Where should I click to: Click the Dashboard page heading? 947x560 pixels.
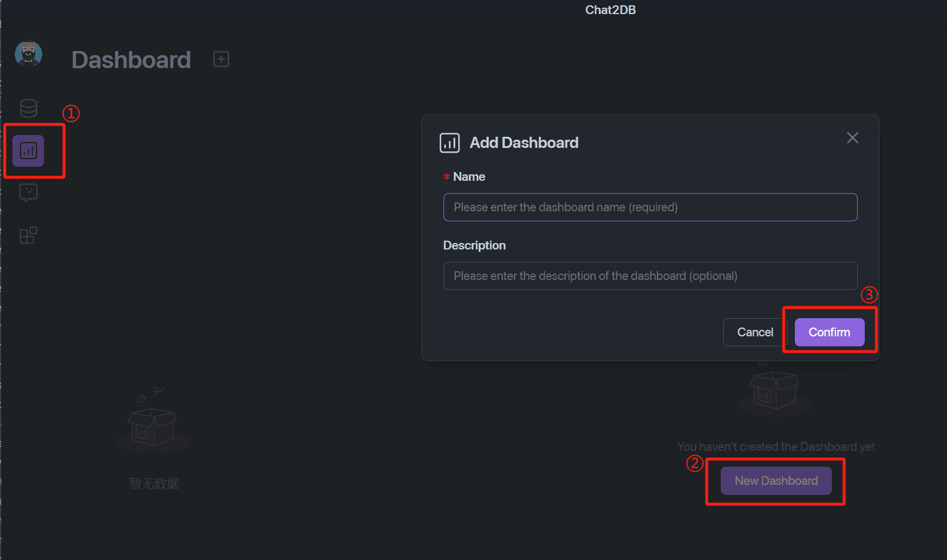131,60
